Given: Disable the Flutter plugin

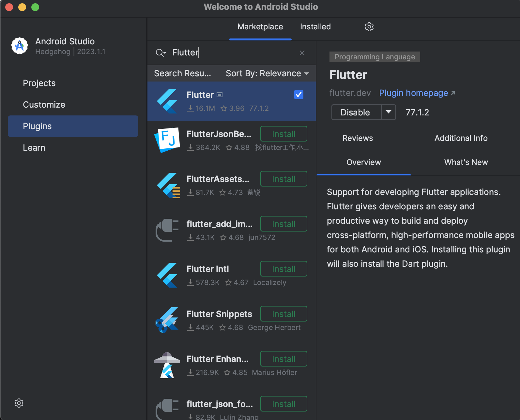Looking at the screenshot, I should 356,112.
